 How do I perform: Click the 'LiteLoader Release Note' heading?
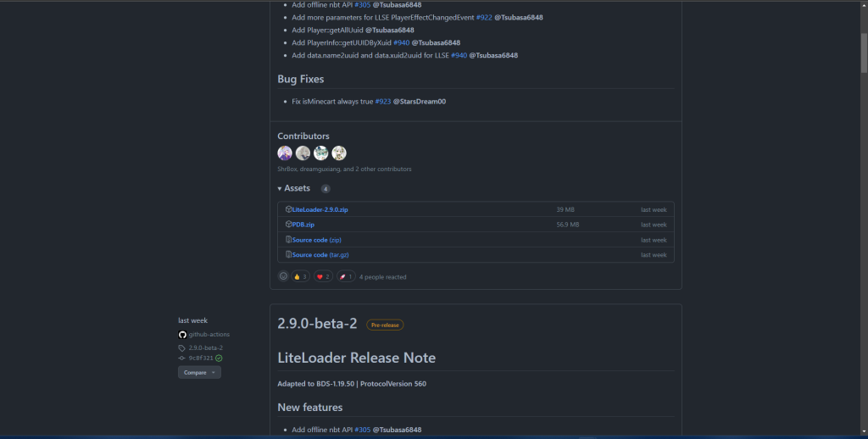coord(357,358)
